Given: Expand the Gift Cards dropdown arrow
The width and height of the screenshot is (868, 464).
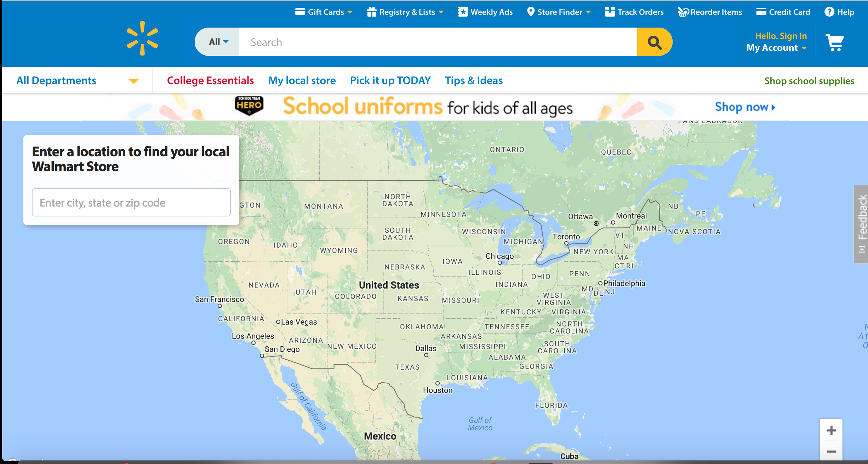Looking at the screenshot, I should (350, 12).
